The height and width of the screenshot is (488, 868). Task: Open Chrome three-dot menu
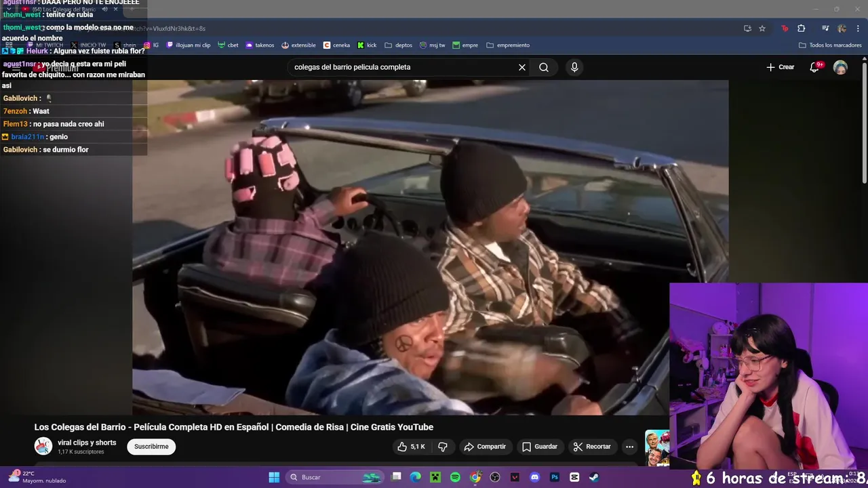tap(858, 28)
